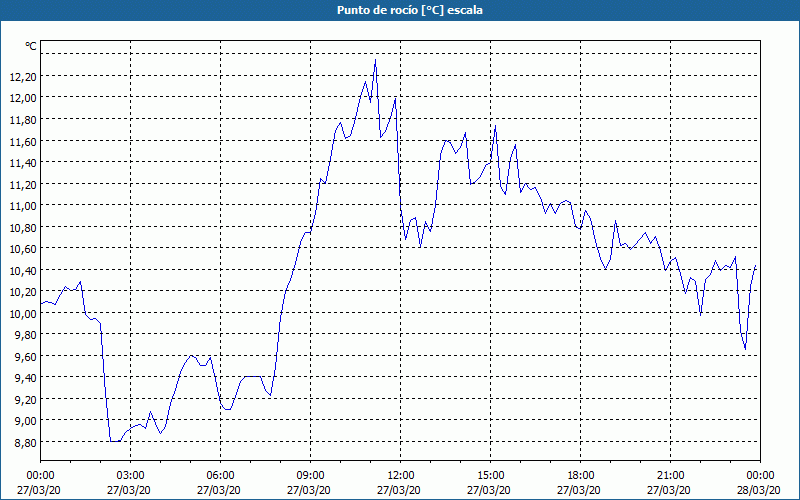Select the 11,00 y-axis value
Screen dimensions: 800x500
coord(23,206)
